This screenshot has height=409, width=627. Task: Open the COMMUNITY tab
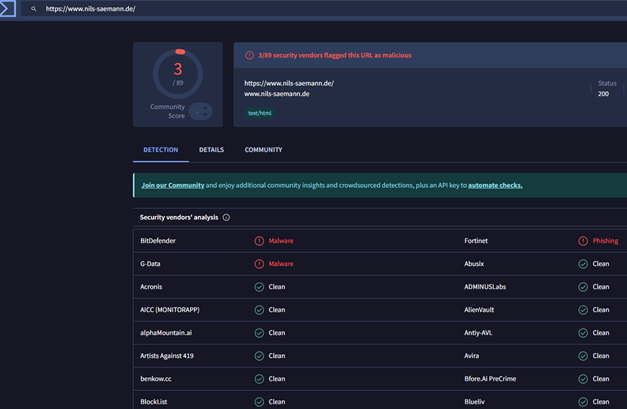(x=264, y=150)
